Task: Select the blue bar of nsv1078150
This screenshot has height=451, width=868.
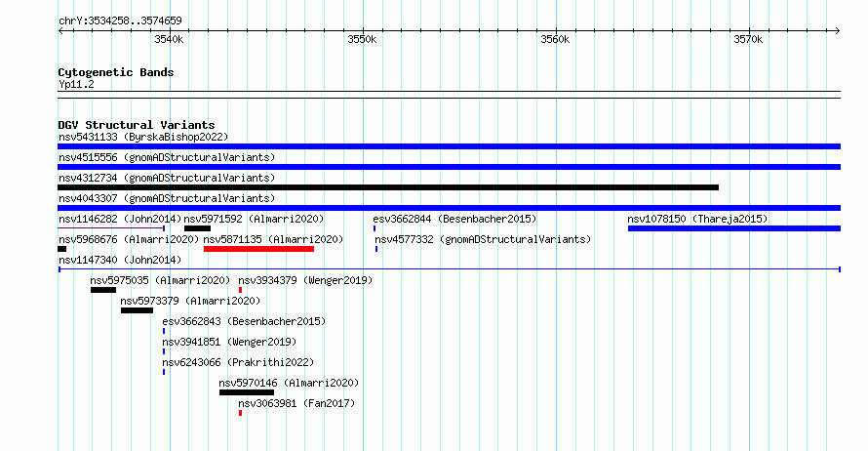Action: pos(734,228)
